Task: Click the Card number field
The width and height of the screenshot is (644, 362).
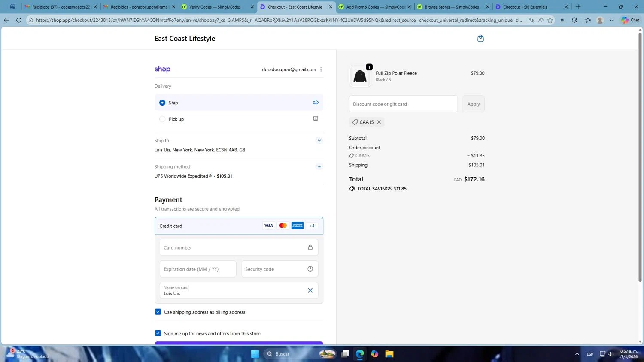Action: coord(239,247)
